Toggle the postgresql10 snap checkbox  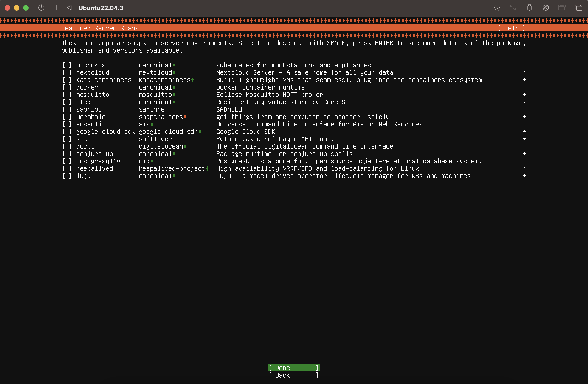point(67,161)
